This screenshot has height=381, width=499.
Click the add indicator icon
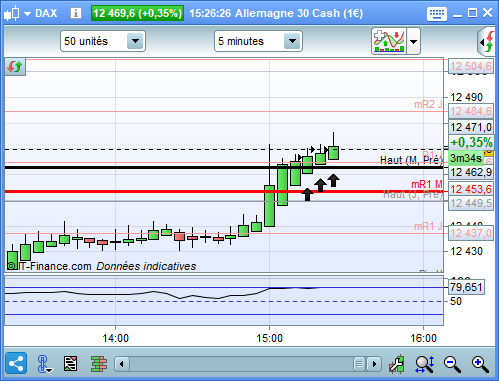(389, 41)
